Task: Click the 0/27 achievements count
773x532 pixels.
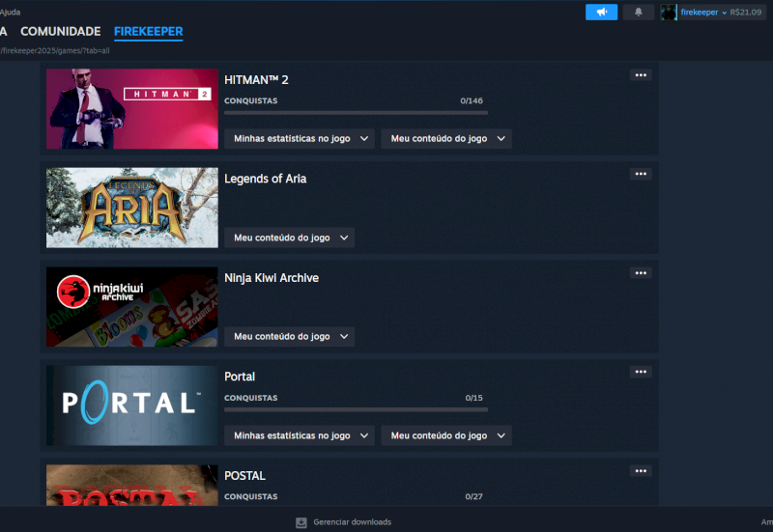Action: 473,496
